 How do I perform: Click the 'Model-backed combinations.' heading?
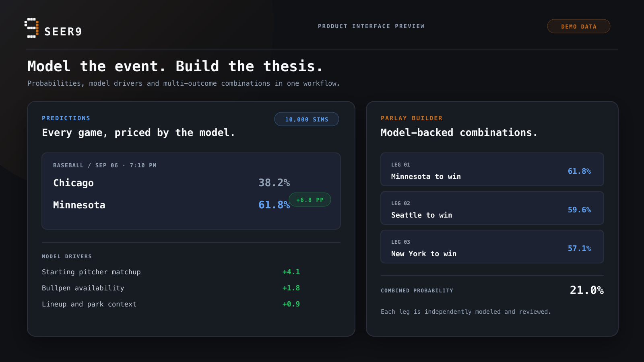459,133
